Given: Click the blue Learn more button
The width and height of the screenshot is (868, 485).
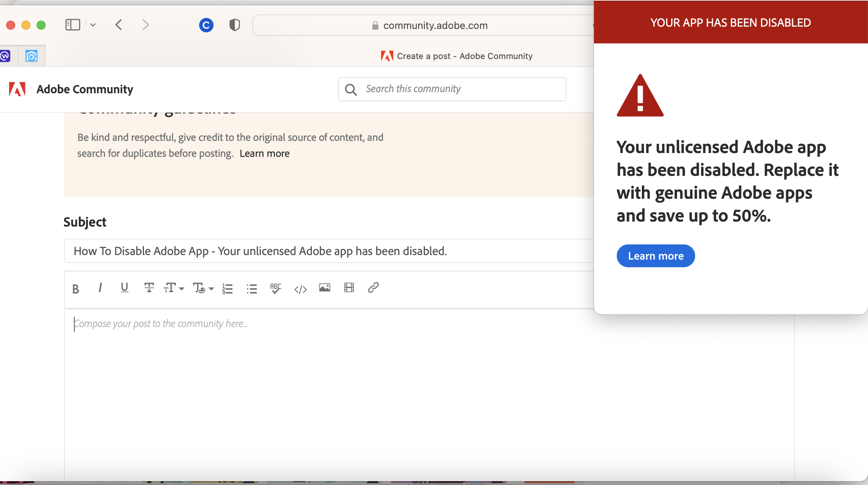Looking at the screenshot, I should (655, 255).
